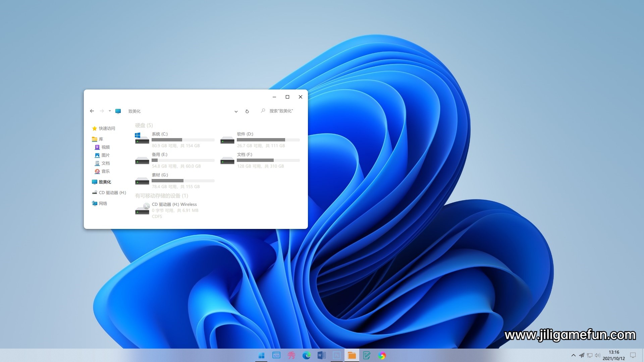Open 快速访问 in the sidebar
This screenshot has width=644, height=362.
104,128
